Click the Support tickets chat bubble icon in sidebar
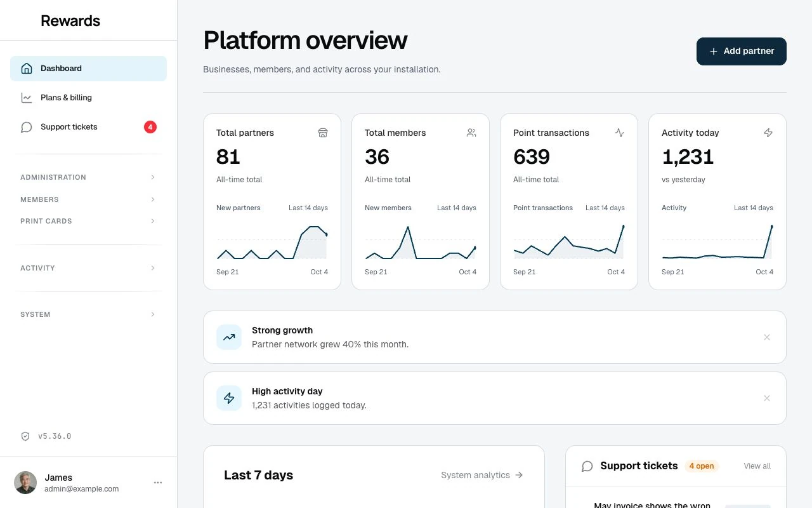The width and height of the screenshot is (812, 508). tap(27, 127)
